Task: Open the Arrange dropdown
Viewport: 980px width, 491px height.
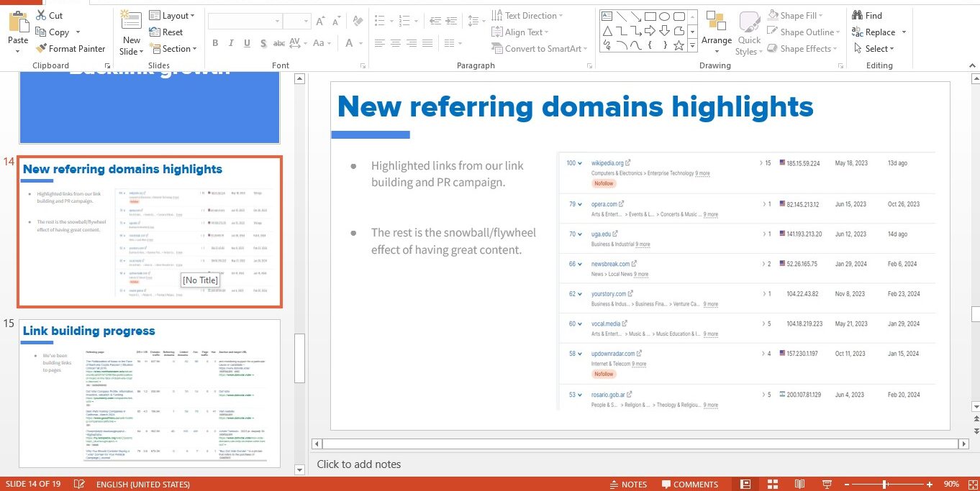Action: point(716,32)
